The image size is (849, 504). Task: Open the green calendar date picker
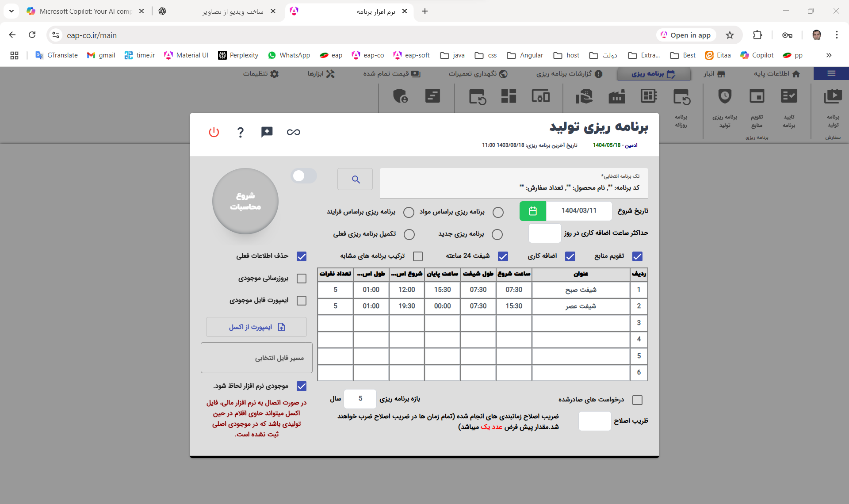pyautogui.click(x=532, y=211)
